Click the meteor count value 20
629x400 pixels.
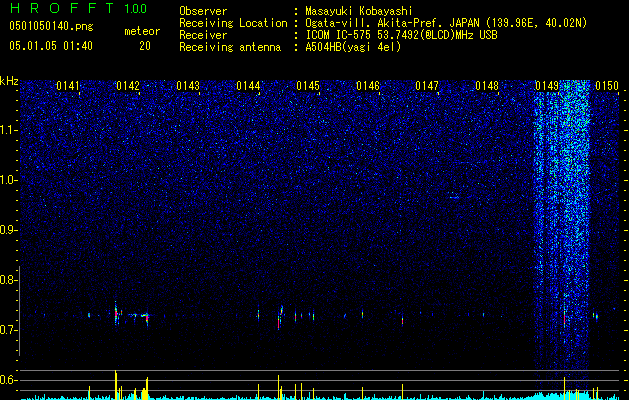[145, 46]
